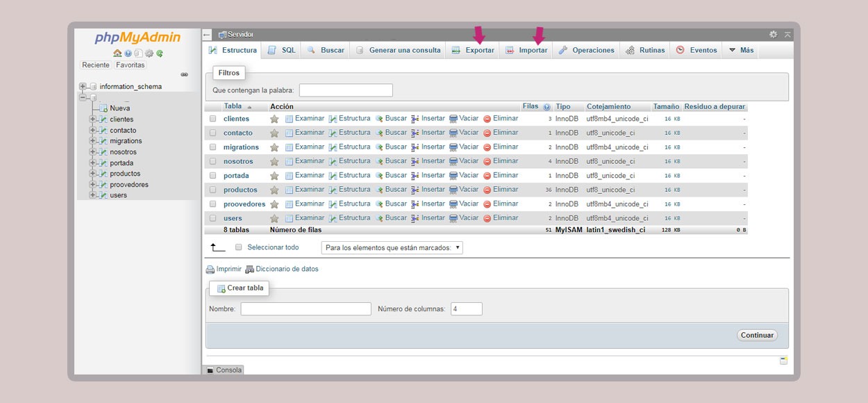Screen dimensions: 868x403
Task: Expand clientes node in navigation tree
Action: click(x=93, y=120)
